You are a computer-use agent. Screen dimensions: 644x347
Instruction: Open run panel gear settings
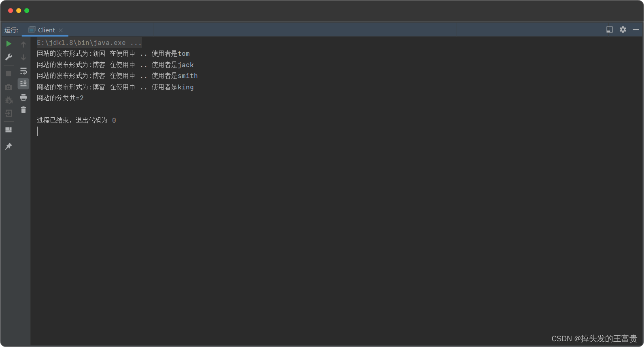[623, 30]
